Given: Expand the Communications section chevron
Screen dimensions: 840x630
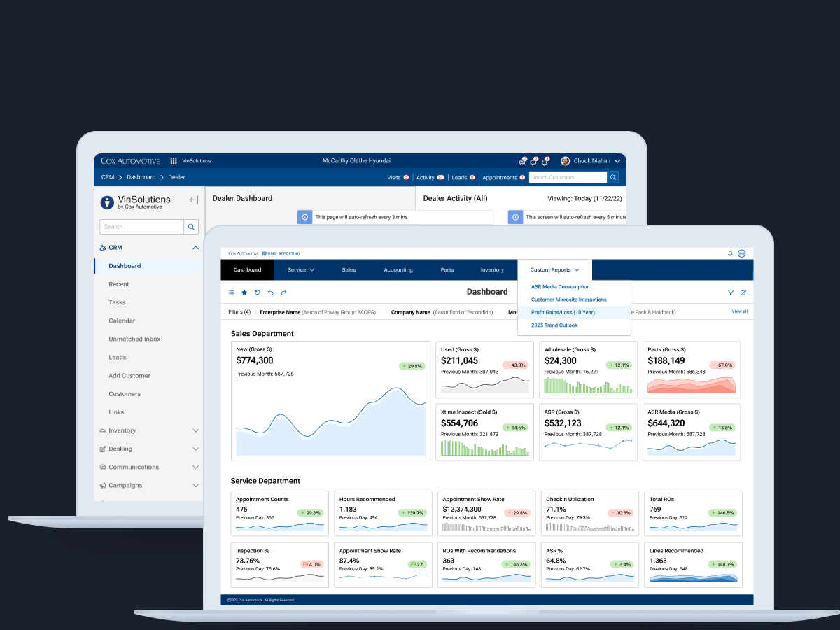Looking at the screenshot, I should click(195, 468).
